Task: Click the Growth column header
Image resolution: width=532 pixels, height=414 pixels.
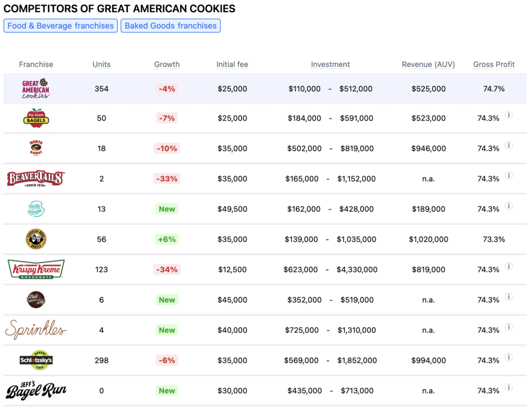Action: coord(167,64)
